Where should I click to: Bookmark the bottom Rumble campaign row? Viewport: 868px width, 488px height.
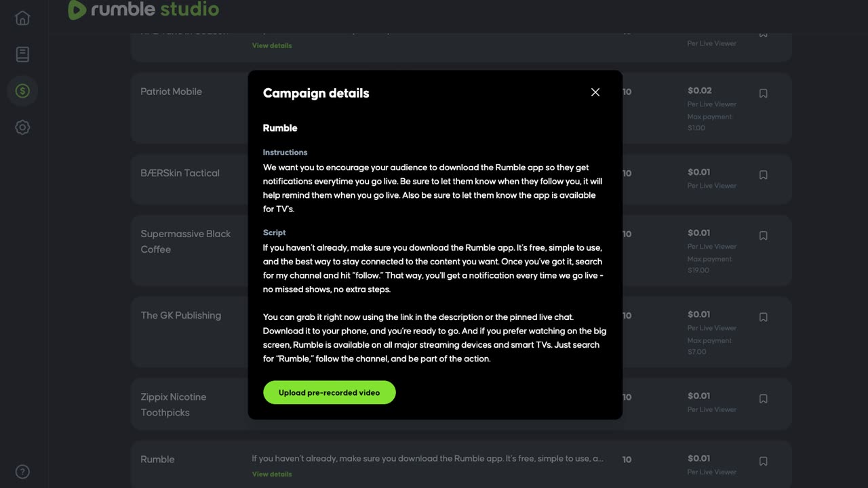pos(763,461)
